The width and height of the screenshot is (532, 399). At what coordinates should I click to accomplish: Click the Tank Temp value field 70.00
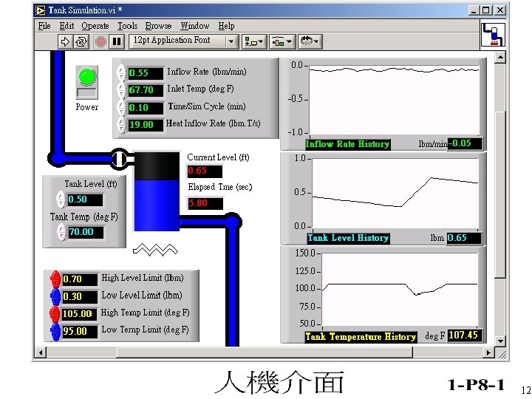pyautogui.click(x=86, y=233)
